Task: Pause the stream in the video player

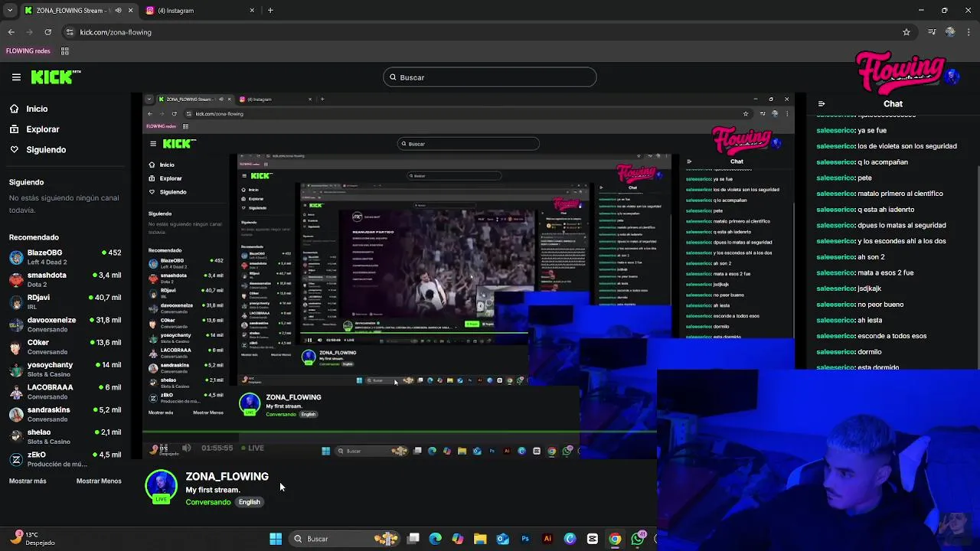Action: click(x=164, y=448)
